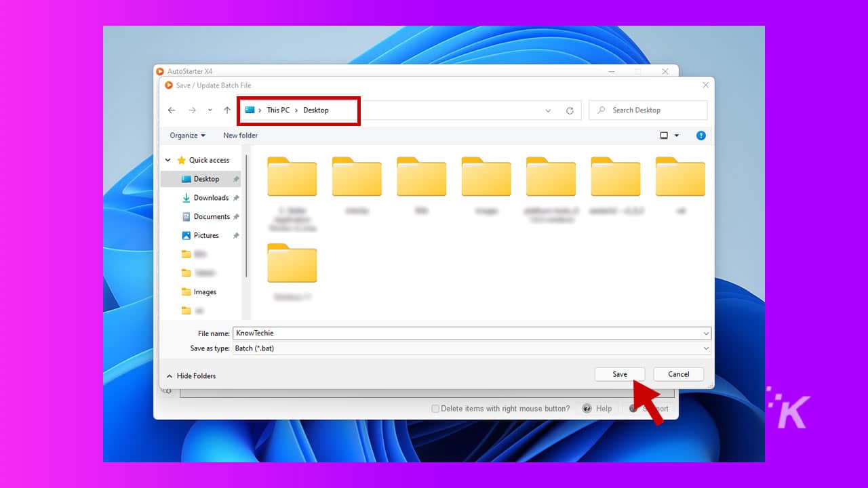Open the Pictures folder in the sidebar
Image resolution: width=868 pixels, height=488 pixels.
[x=205, y=235]
